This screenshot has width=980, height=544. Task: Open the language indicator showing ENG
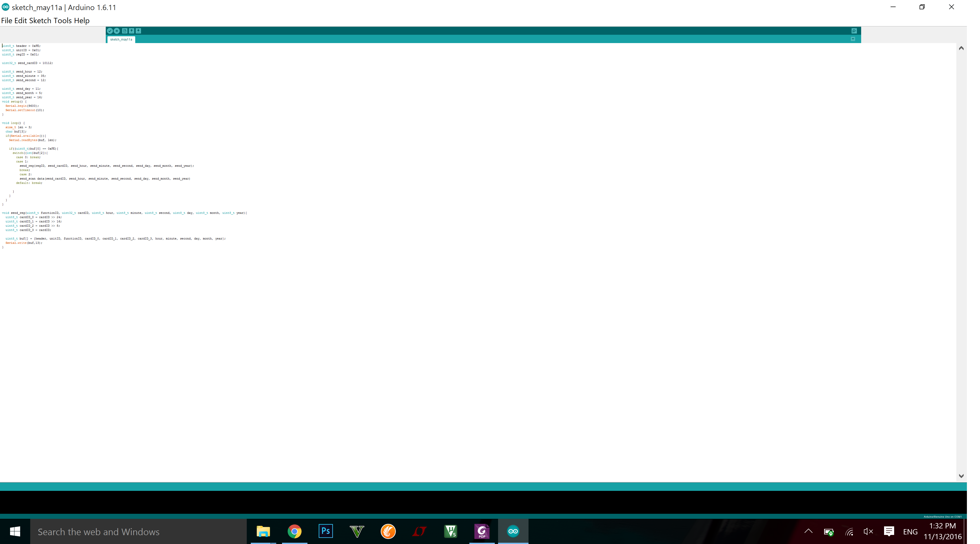pos(910,531)
